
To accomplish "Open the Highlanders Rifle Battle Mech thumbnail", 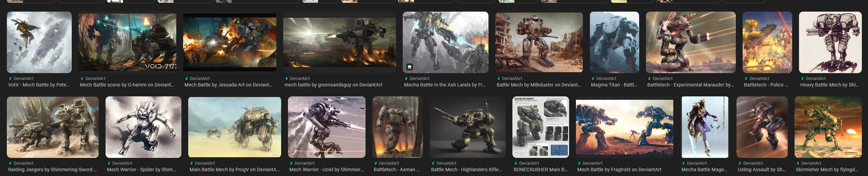I will 468,127.
